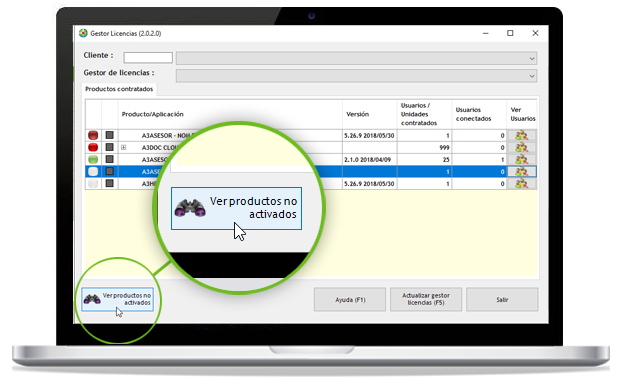Click the Ver Usuarios column header

pos(523,114)
